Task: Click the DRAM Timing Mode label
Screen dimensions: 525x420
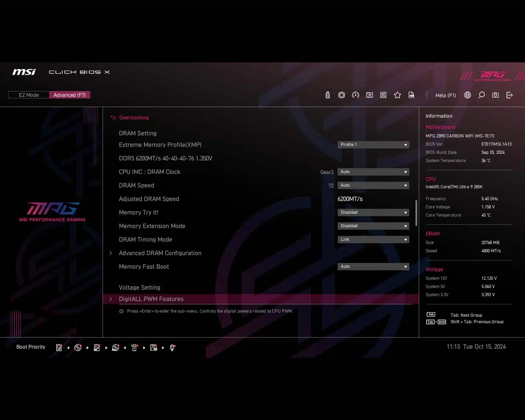Action: pos(146,240)
